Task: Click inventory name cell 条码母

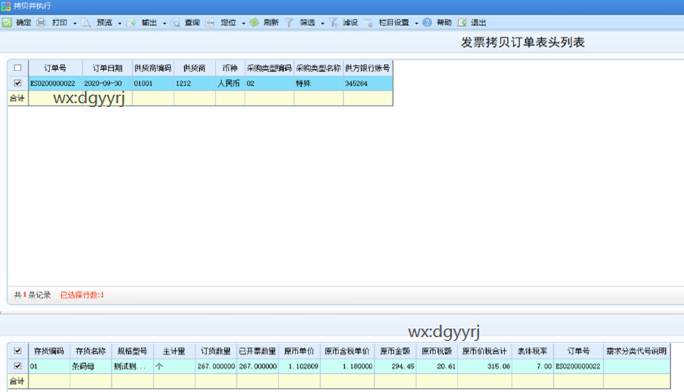Action: click(x=90, y=366)
